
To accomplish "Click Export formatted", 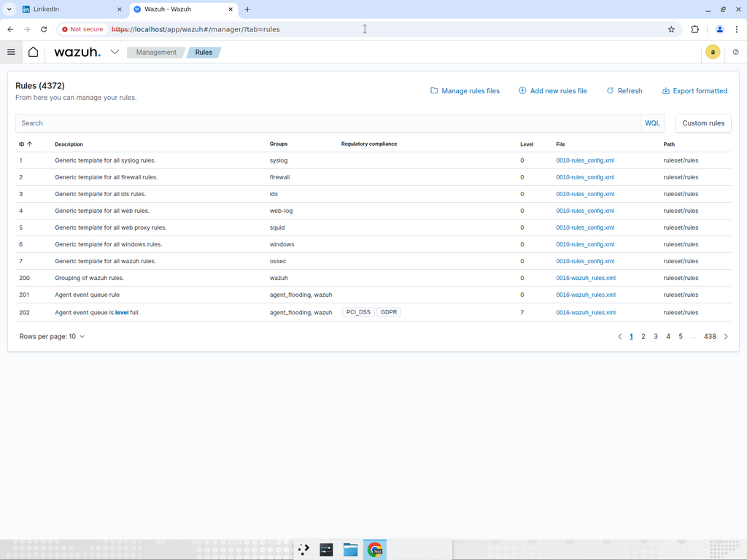I will click(x=694, y=91).
